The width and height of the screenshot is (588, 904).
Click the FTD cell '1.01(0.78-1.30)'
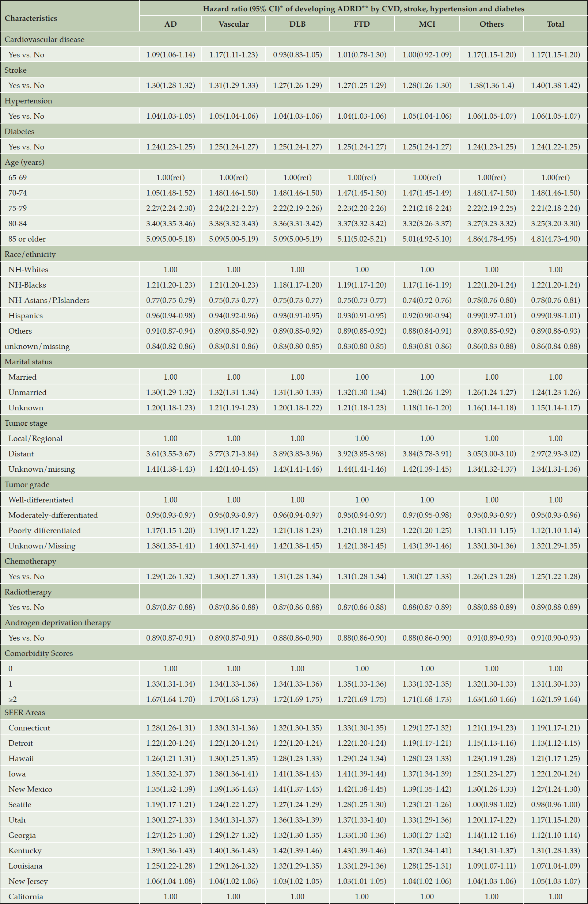(x=362, y=55)
